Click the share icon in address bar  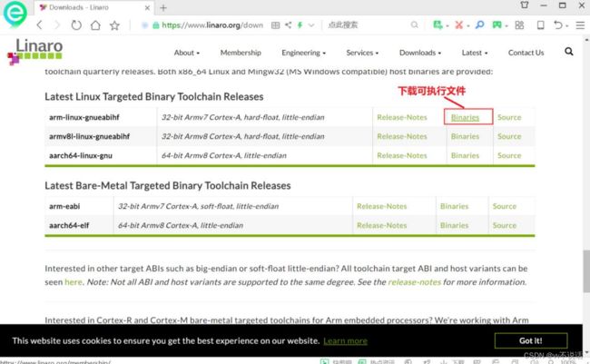(x=289, y=25)
